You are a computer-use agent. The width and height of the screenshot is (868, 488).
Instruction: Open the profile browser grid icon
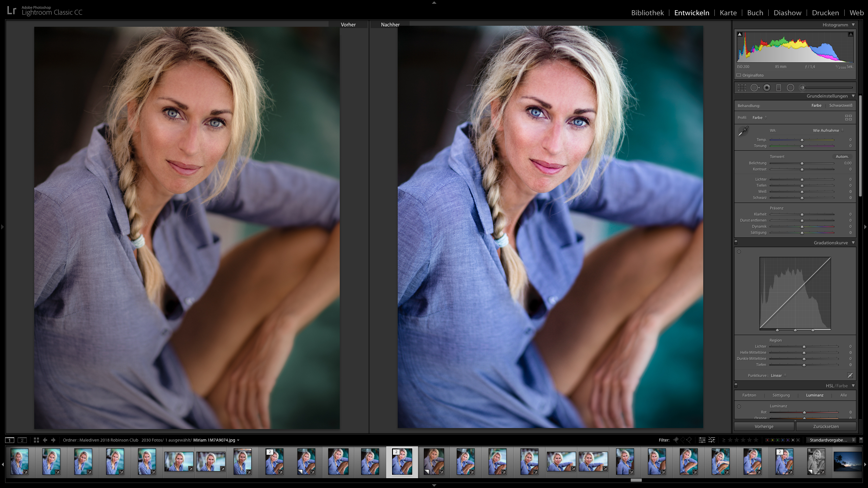click(848, 118)
